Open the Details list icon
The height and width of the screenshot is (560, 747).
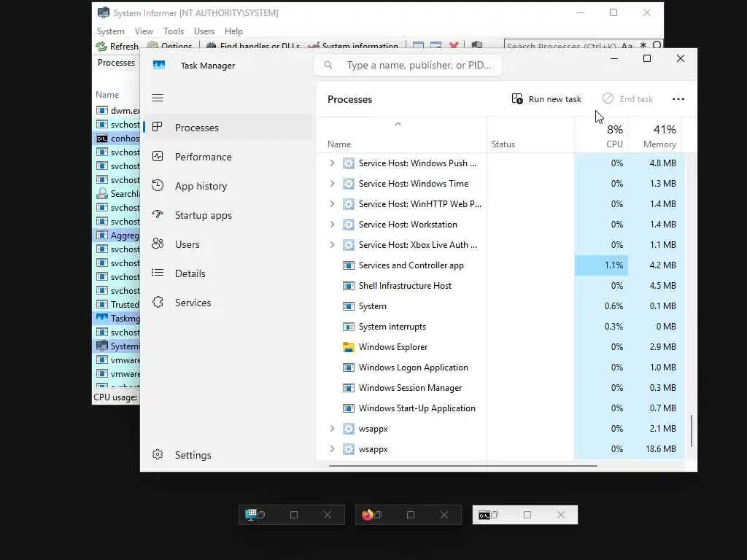click(158, 273)
